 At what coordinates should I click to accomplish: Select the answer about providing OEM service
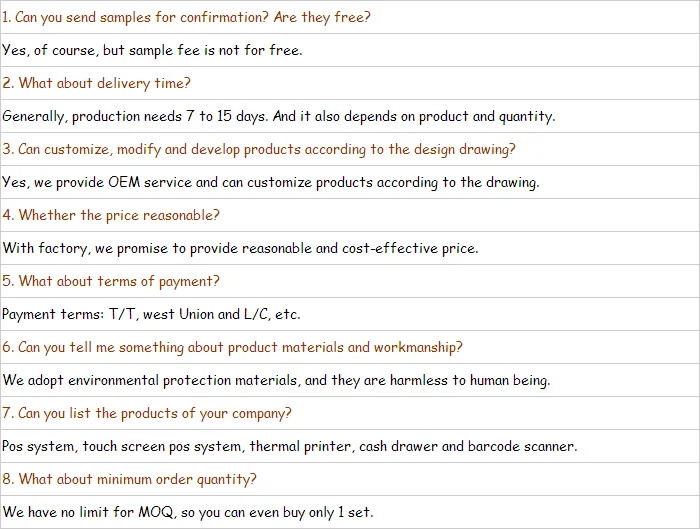tap(270, 183)
